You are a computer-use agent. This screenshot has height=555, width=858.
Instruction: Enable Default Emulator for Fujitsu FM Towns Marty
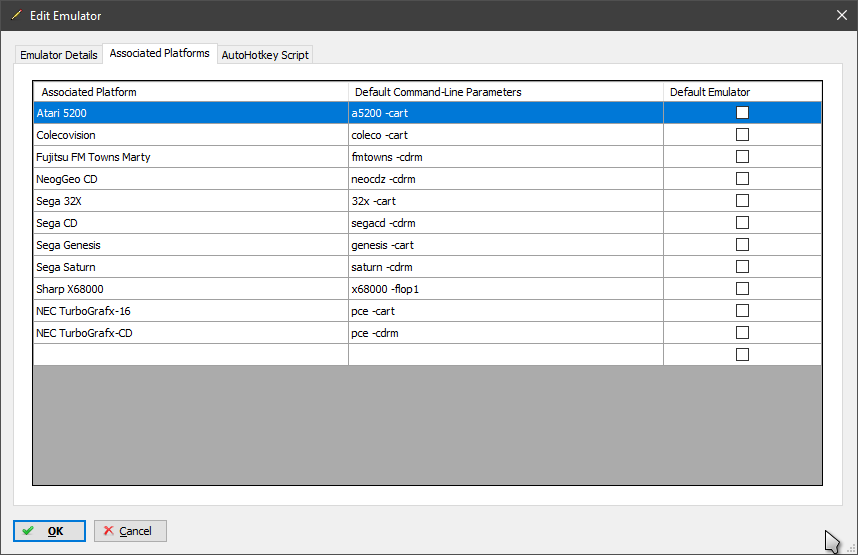tap(743, 157)
